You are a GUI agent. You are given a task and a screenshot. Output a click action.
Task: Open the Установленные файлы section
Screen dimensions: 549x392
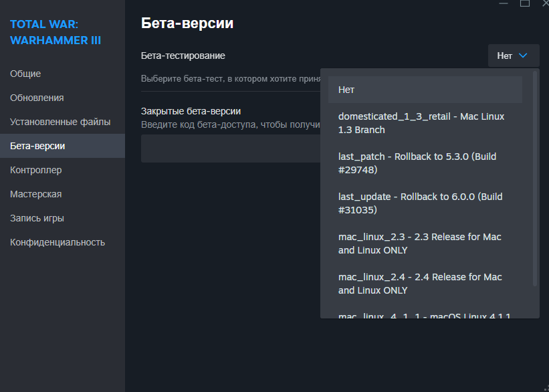pos(62,122)
